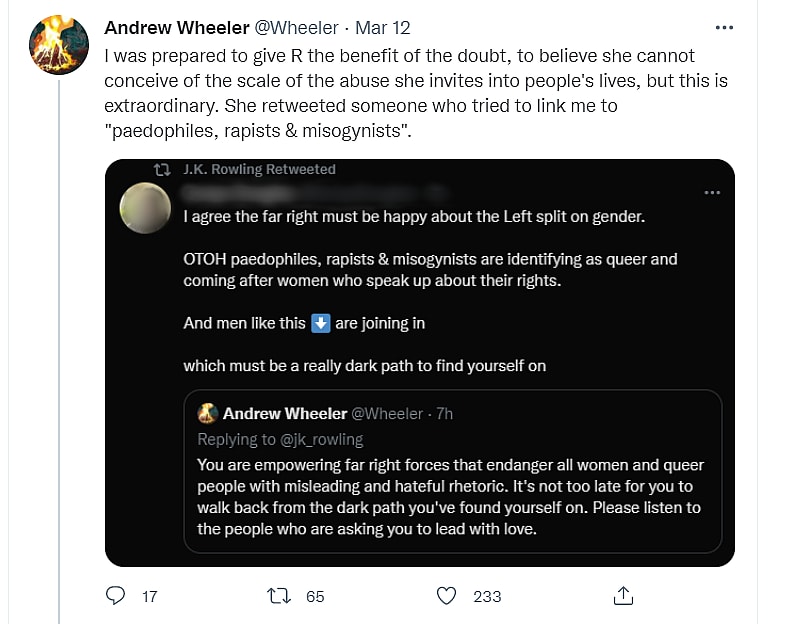Click the reply speech bubble icon
The height and width of the screenshot is (624, 791).
click(116, 595)
